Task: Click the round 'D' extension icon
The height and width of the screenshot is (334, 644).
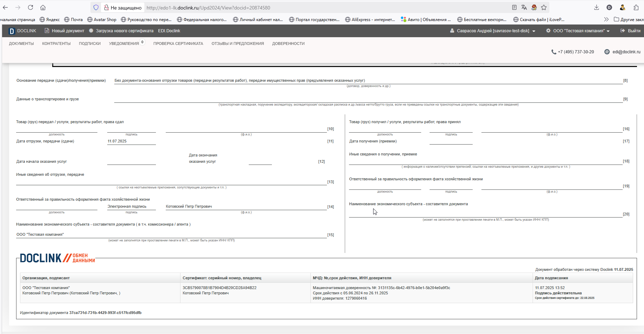Action: coord(609,7)
